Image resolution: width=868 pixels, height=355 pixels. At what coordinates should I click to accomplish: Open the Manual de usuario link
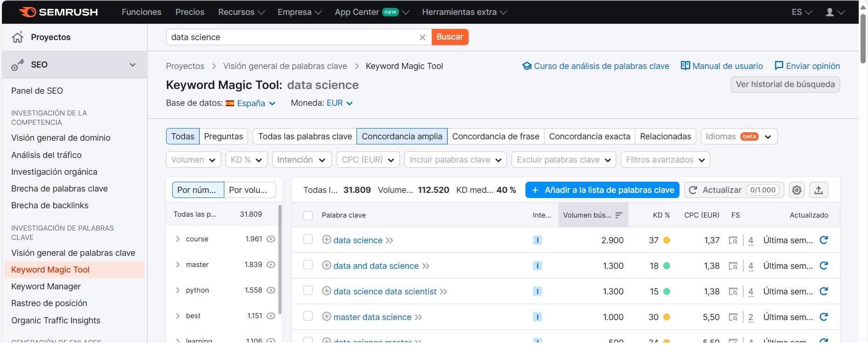pos(722,66)
